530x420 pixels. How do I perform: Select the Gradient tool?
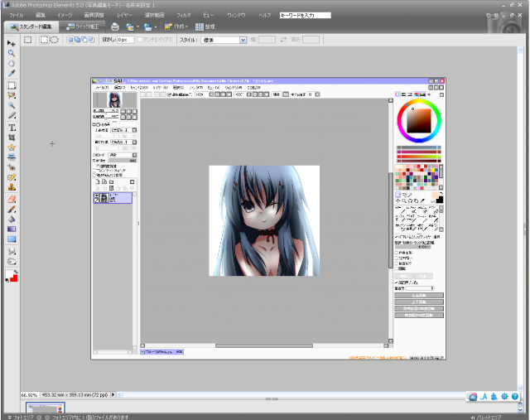pyautogui.click(x=12, y=229)
